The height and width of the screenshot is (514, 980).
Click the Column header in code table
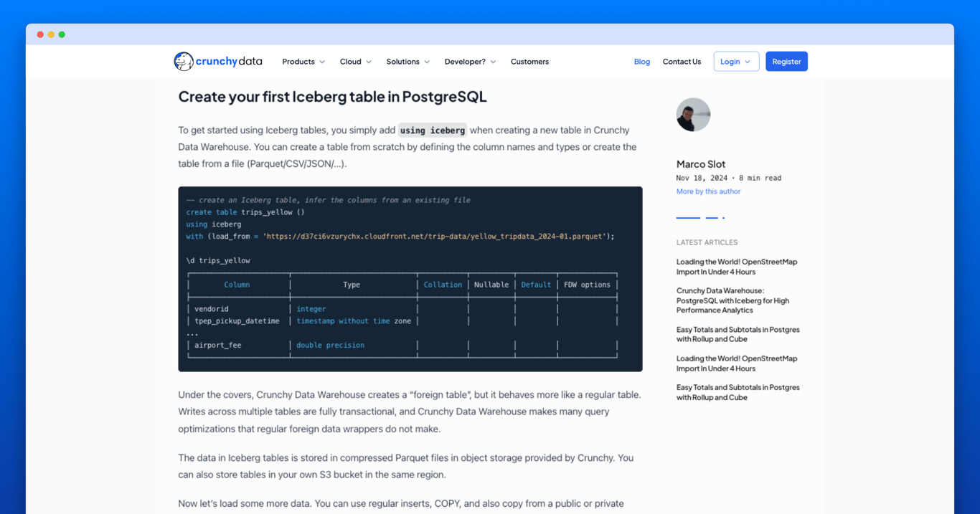coord(237,285)
